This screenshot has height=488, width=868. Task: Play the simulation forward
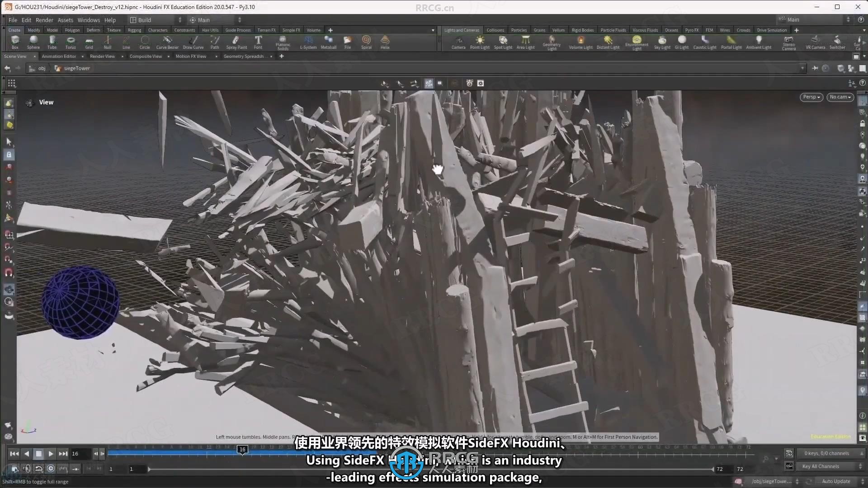click(51, 454)
